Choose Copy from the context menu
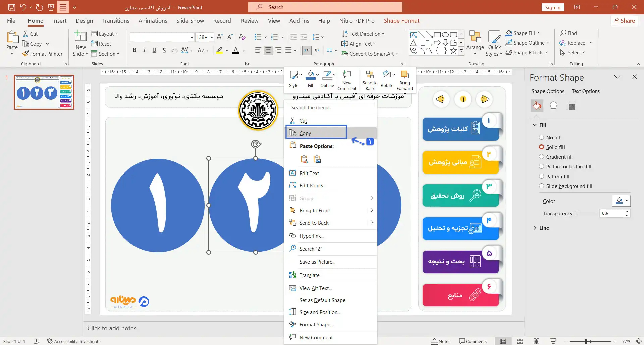Screen dimensions: 644x345 coord(330,133)
